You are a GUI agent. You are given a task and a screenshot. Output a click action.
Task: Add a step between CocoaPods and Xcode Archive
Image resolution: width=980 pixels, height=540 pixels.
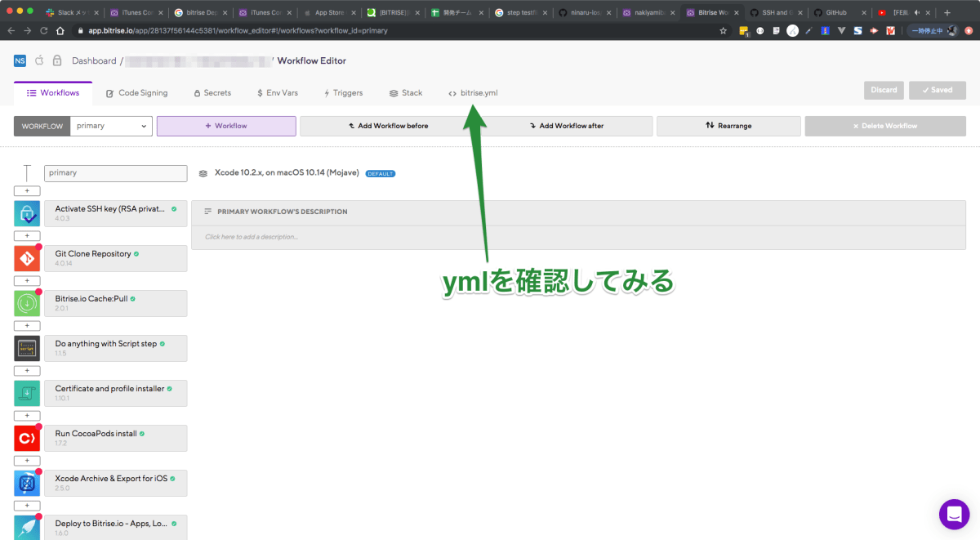tap(27, 460)
